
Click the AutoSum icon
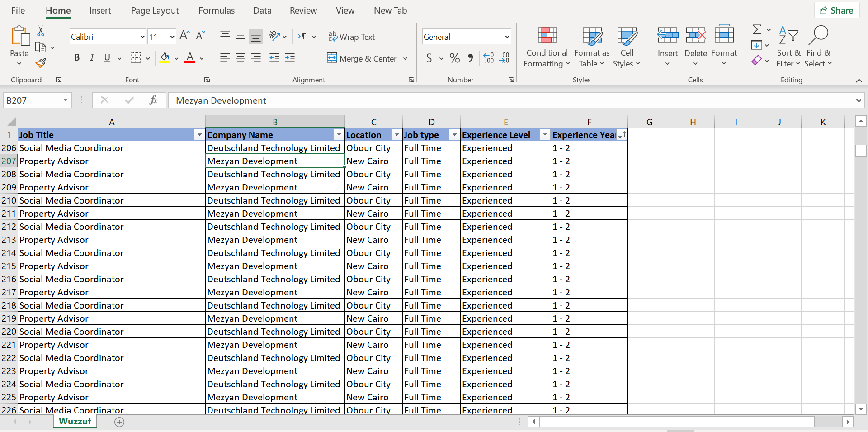click(757, 29)
